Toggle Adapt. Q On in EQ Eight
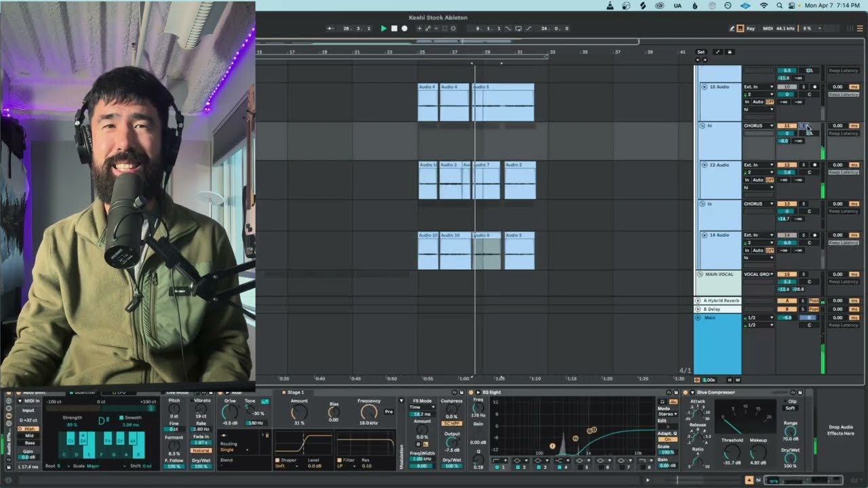Viewport: 868px width, 488px height. tap(667, 439)
